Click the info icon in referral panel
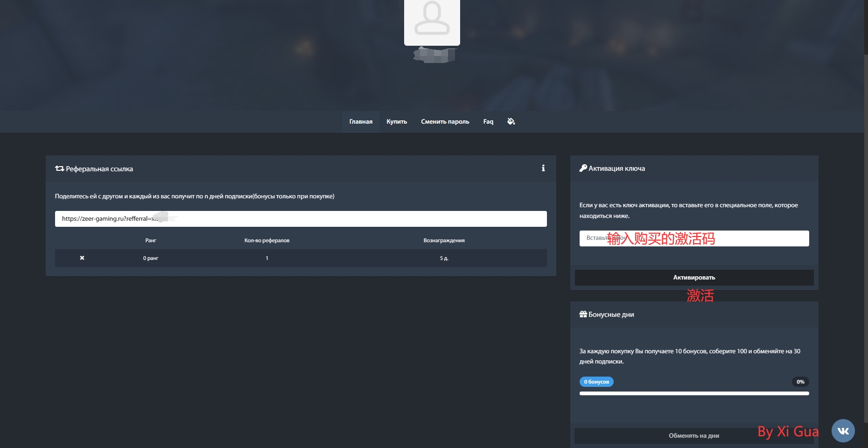 tap(543, 168)
